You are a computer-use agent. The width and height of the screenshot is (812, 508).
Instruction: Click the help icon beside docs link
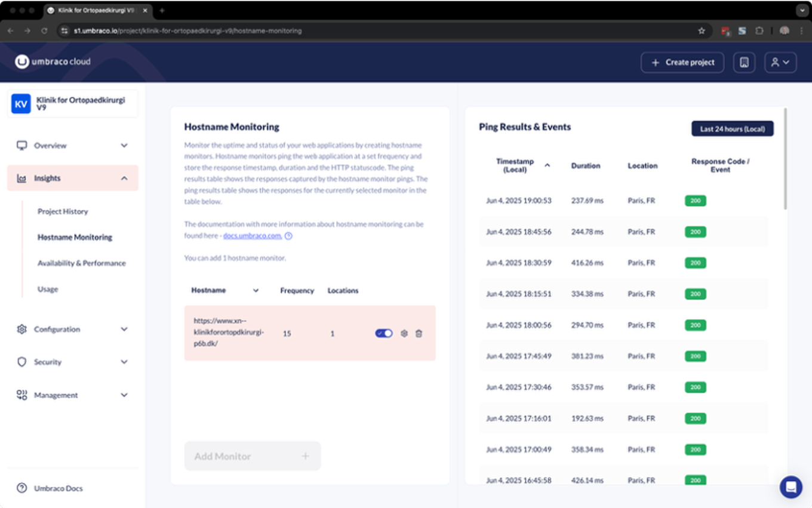coord(289,236)
